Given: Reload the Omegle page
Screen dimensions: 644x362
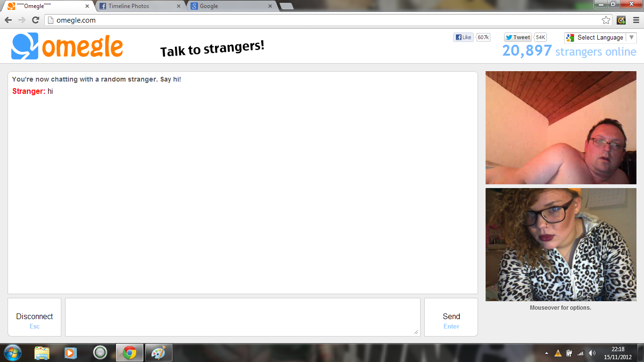Looking at the screenshot, I should click(35, 20).
